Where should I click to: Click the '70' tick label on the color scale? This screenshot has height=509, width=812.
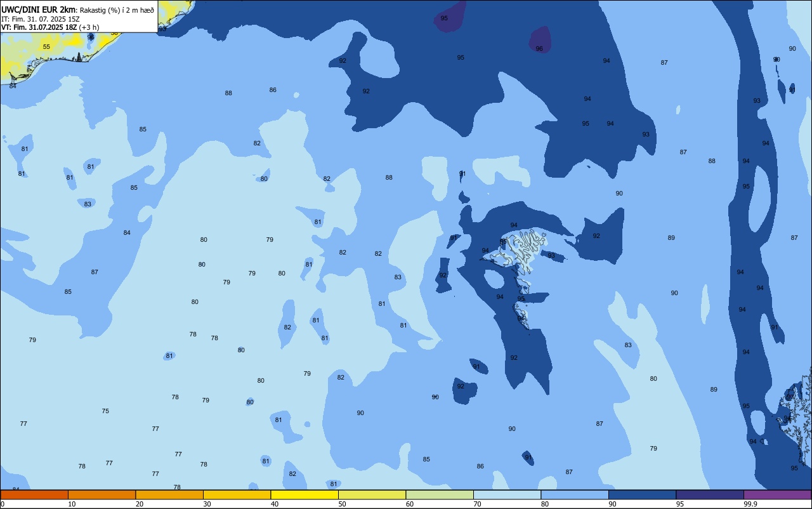pyautogui.click(x=477, y=504)
